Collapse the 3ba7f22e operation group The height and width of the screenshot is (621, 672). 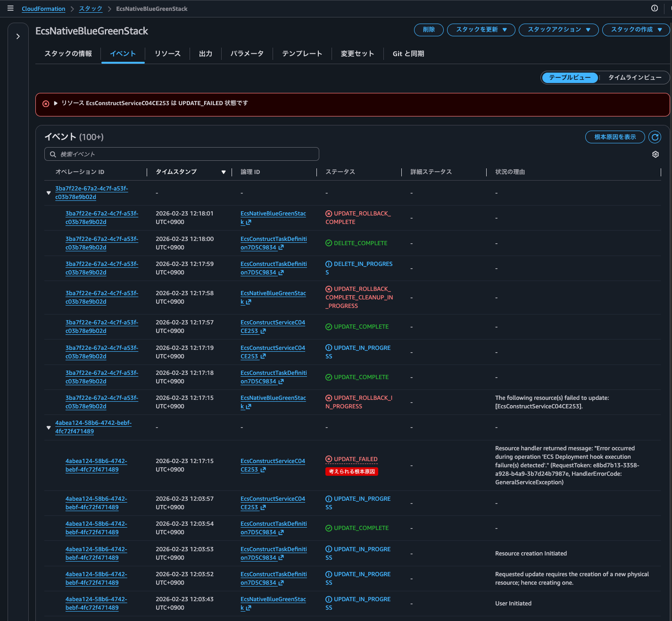(49, 193)
